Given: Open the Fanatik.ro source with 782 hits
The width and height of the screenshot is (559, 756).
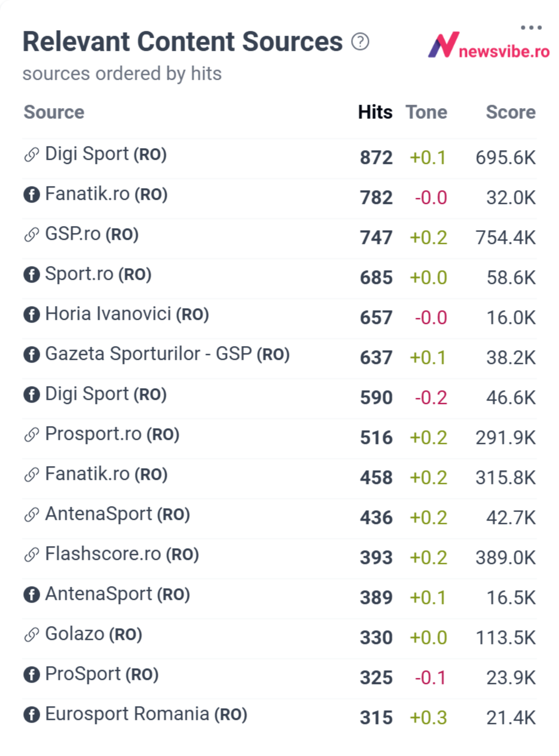Looking at the screenshot, I should [x=106, y=194].
